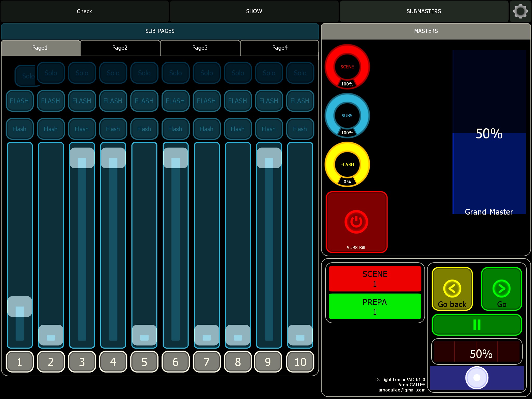Viewport: 532px width, 399px height.
Task: Click the Grand Master fader at 50%
Action: coord(489,134)
